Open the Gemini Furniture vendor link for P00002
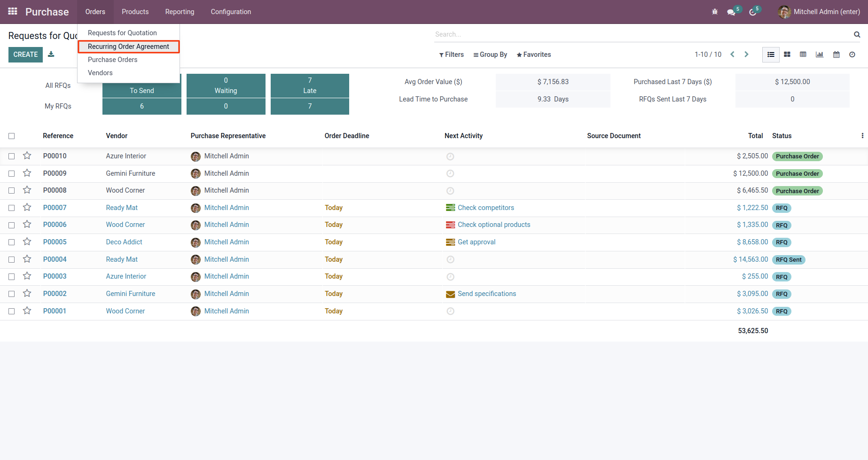Image resolution: width=868 pixels, height=460 pixels. 130,294
